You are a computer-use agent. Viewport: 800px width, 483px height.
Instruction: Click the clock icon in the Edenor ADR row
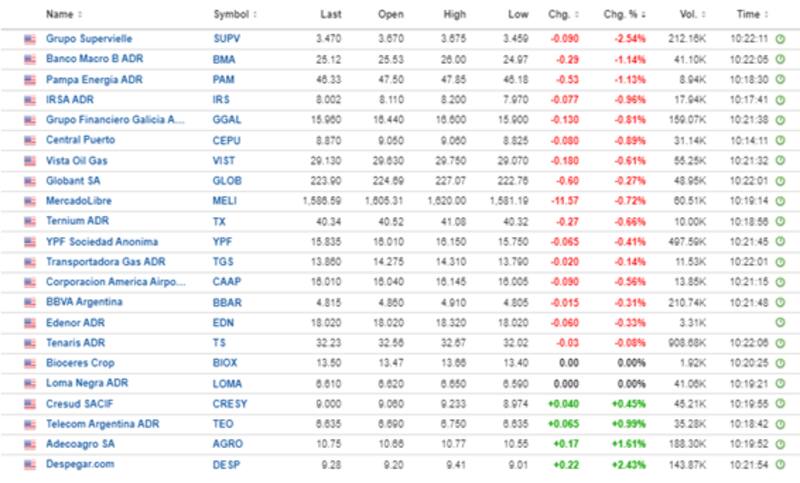click(x=779, y=322)
